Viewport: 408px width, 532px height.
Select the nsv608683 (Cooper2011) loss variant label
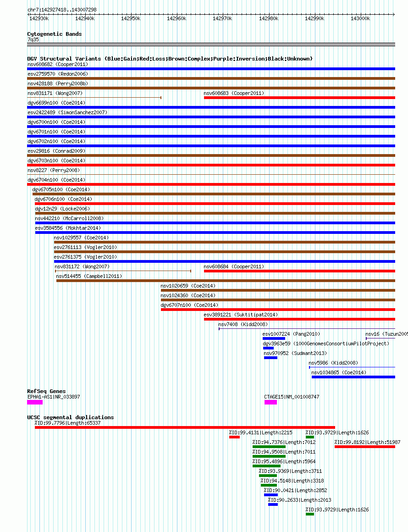point(234,93)
